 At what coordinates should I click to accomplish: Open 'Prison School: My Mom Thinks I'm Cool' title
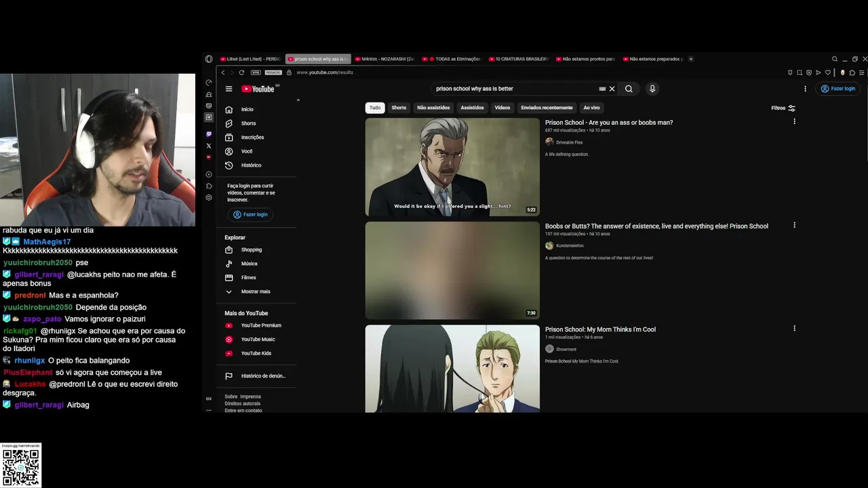tap(600, 329)
